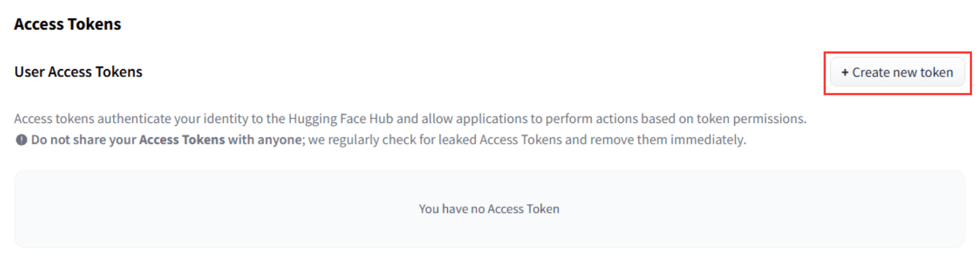The height and width of the screenshot is (266, 980).
Task: Click the words 'with anyone' in the warning
Action: point(265,140)
